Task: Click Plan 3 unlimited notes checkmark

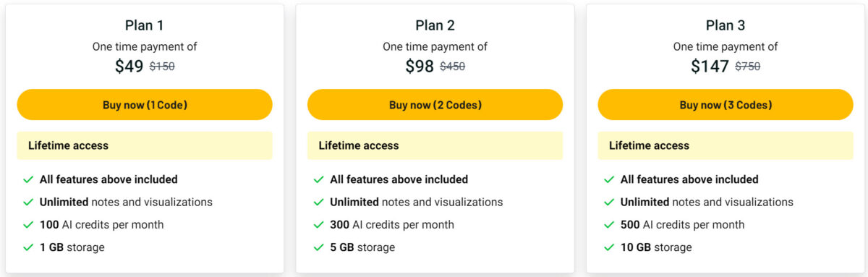Action: click(609, 203)
